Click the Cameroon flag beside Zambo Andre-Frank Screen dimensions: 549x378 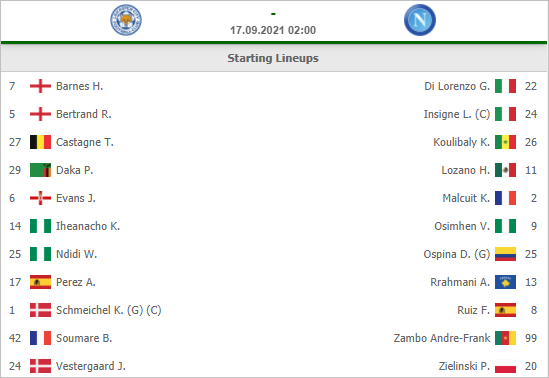[x=505, y=338]
